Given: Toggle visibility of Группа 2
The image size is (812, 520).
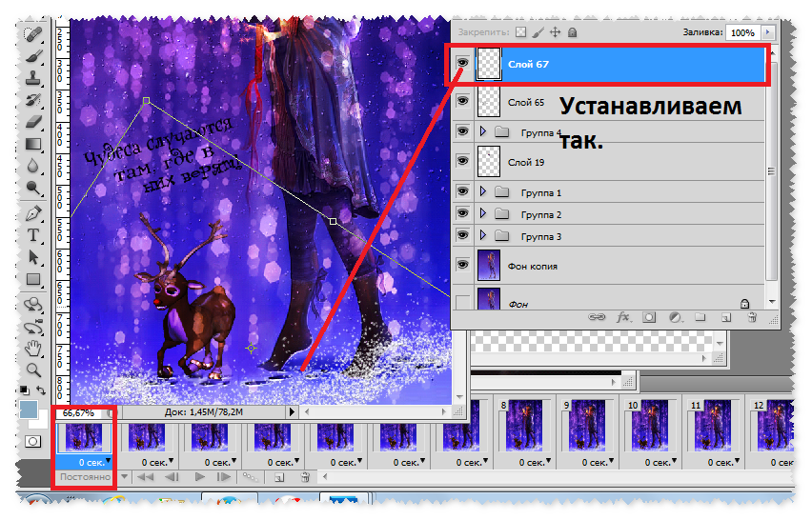Looking at the screenshot, I should (462, 213).
